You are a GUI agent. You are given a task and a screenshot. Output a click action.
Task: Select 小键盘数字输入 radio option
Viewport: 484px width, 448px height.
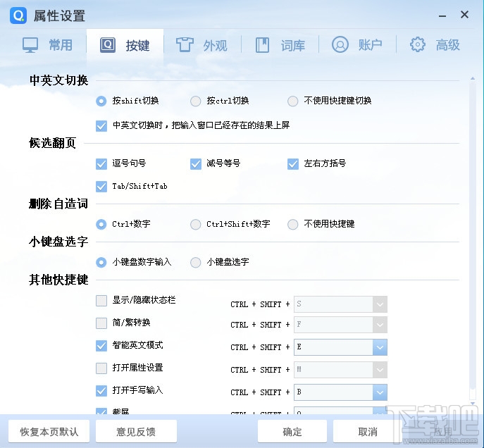(x=101, y=262)
